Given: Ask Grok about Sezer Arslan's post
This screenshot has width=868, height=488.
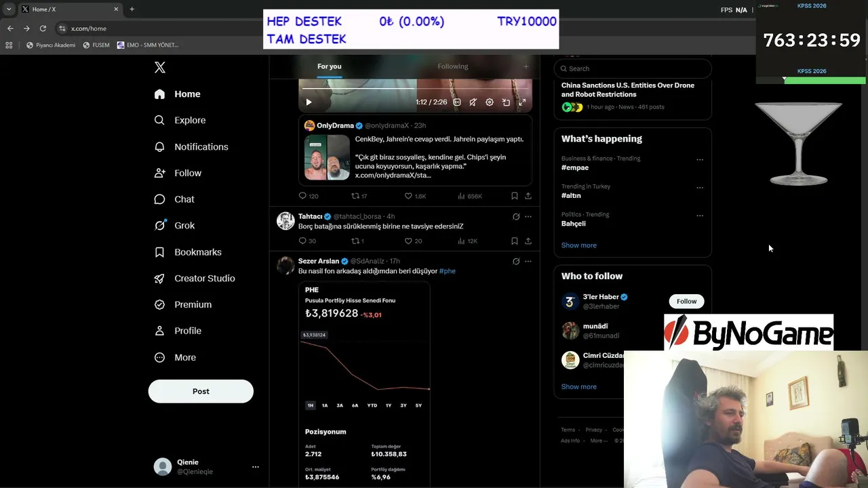Looking at the screenshot, I should (516, 262).
